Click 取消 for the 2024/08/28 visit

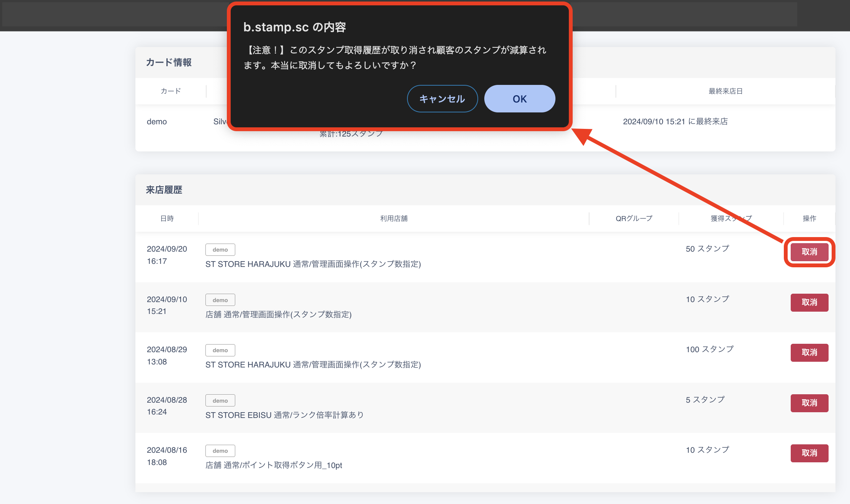click(x=809, y=403)
